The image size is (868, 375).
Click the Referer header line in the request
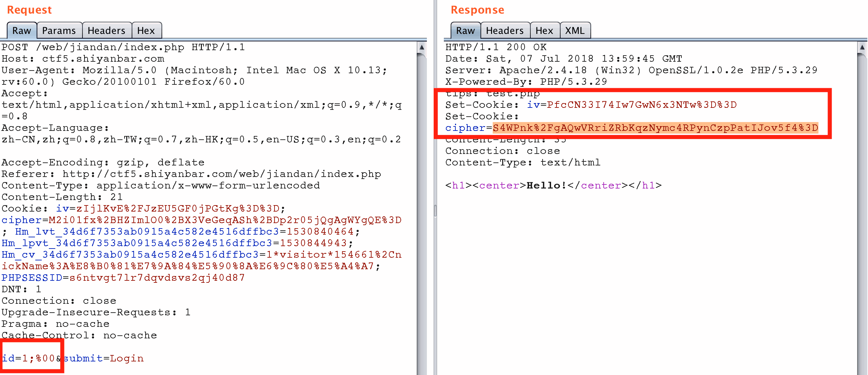tap(191, 174)
